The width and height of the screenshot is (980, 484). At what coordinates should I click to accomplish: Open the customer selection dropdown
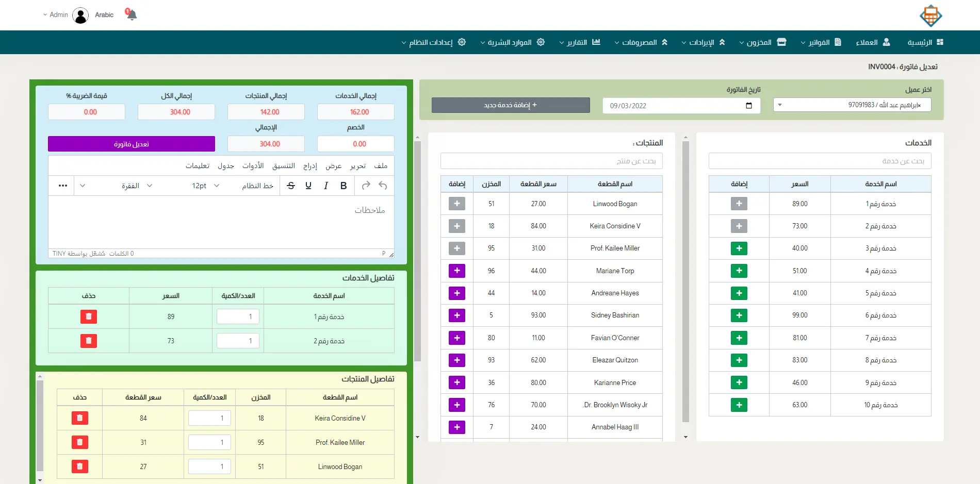852,105
